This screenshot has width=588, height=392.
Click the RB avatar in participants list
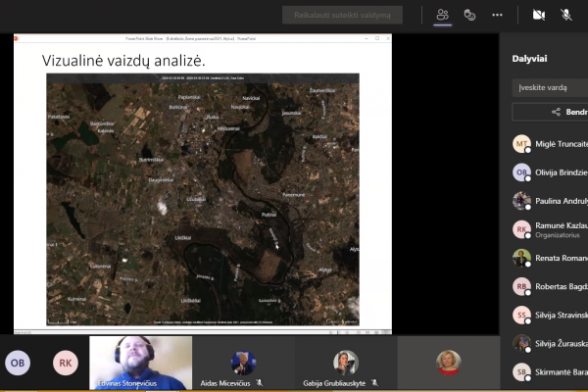tap(521, 286)
